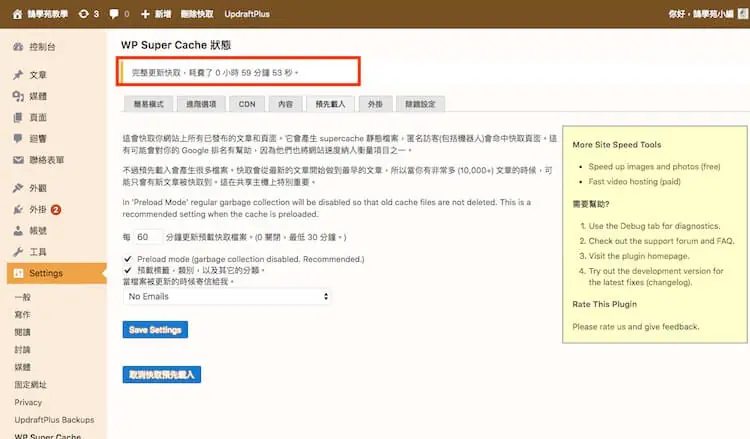Open Privacy settings submenu
This screenshot has height=439, width=750.
pos(28,402)
